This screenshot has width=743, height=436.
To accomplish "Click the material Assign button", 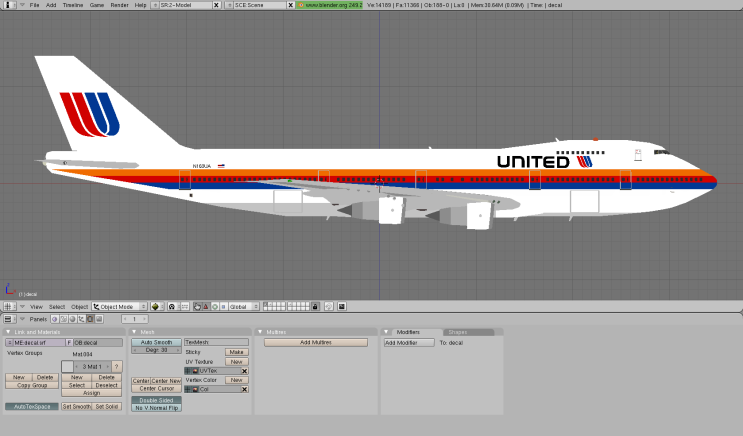I will click(91, 393).
